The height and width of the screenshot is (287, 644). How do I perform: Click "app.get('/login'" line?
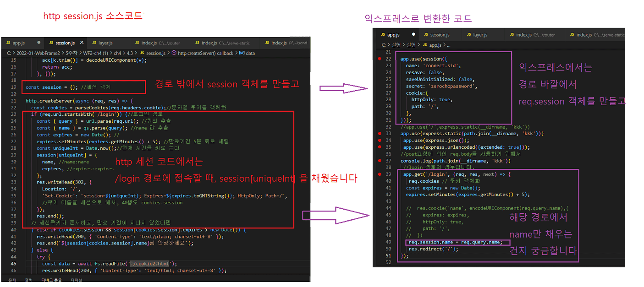point(457,174)
